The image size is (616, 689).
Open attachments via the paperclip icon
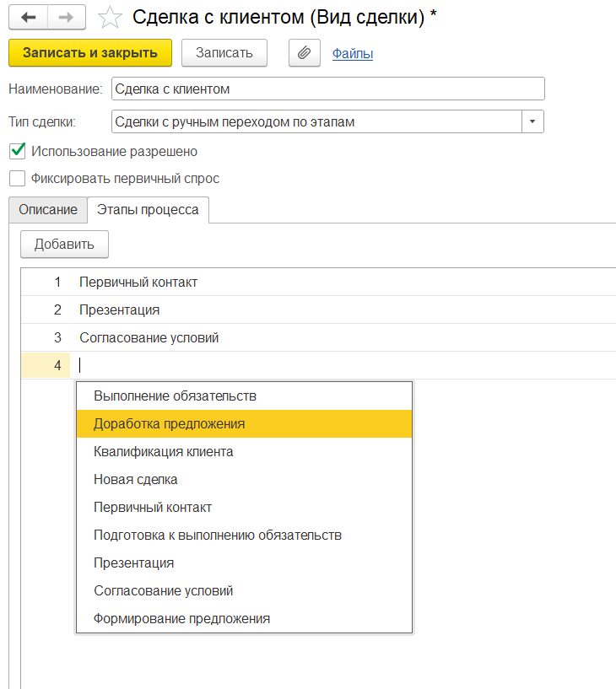point(305,53)
